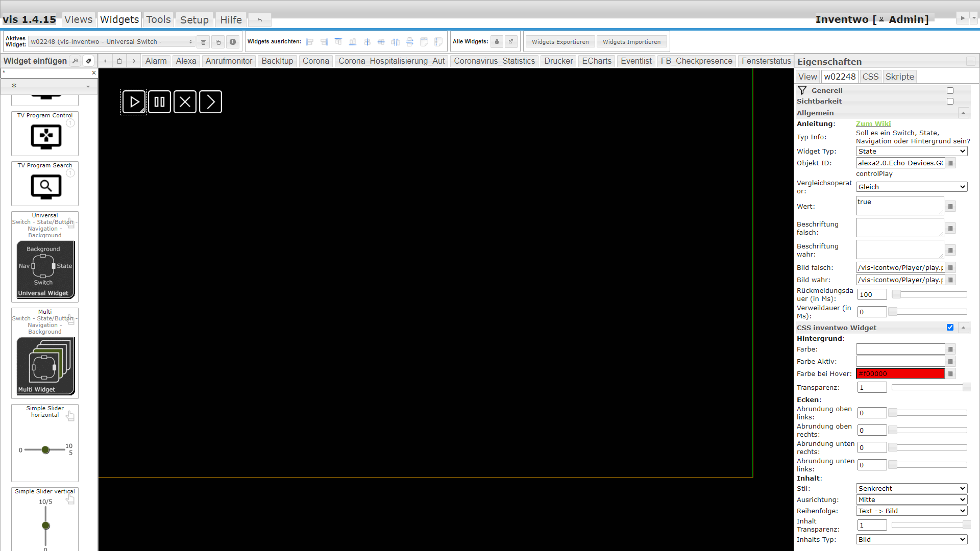Delete the active widget with trash icon

pyautogui.click(x=203, y=42)
